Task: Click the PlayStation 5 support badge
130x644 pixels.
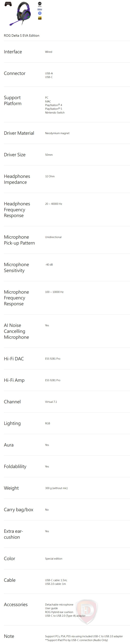Action: [x=8, y=4]
